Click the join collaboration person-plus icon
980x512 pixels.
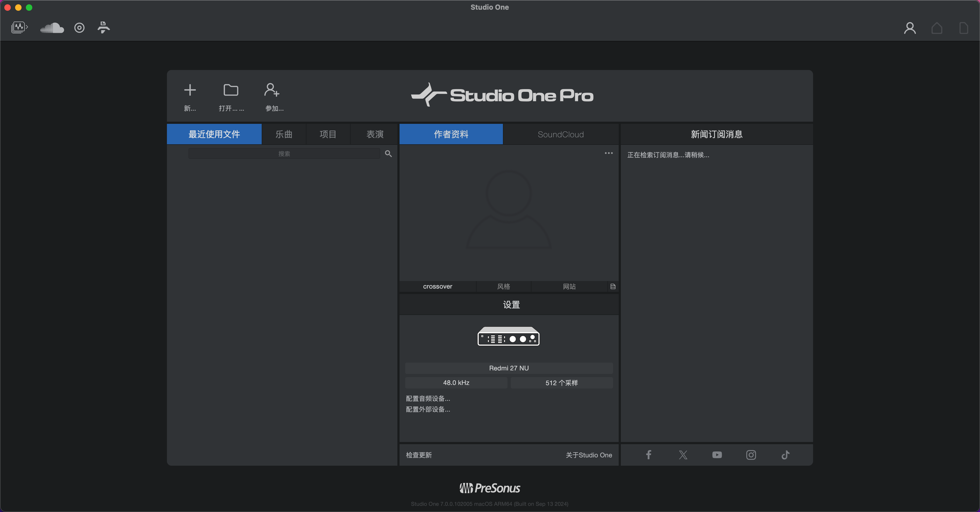click(x=272, y=90)
